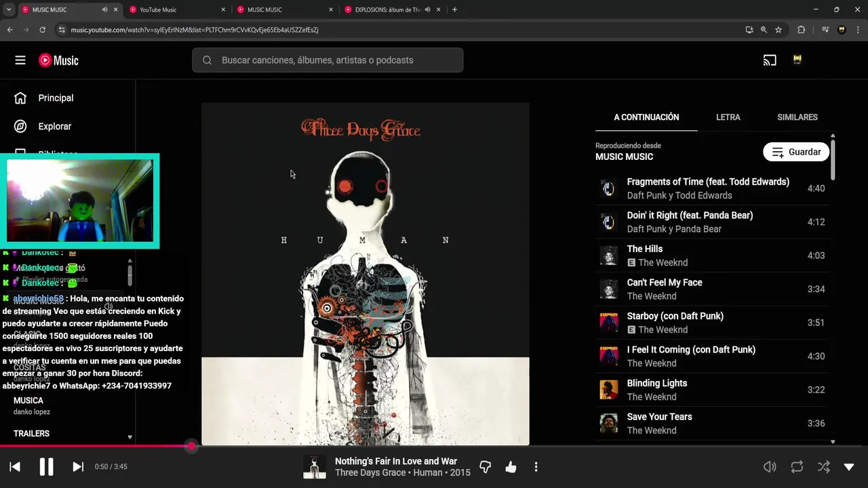
Task: Bookmark this page star icon
Action: click(778, 30)
